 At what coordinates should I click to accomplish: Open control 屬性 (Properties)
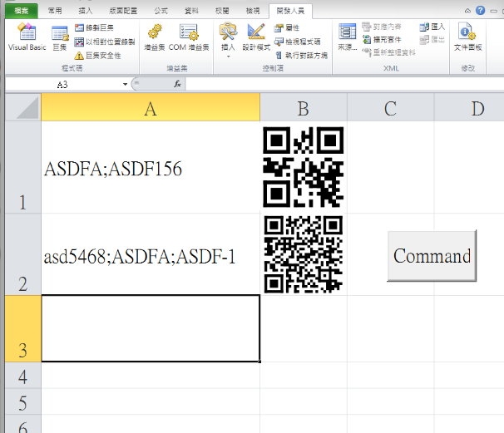287,28
